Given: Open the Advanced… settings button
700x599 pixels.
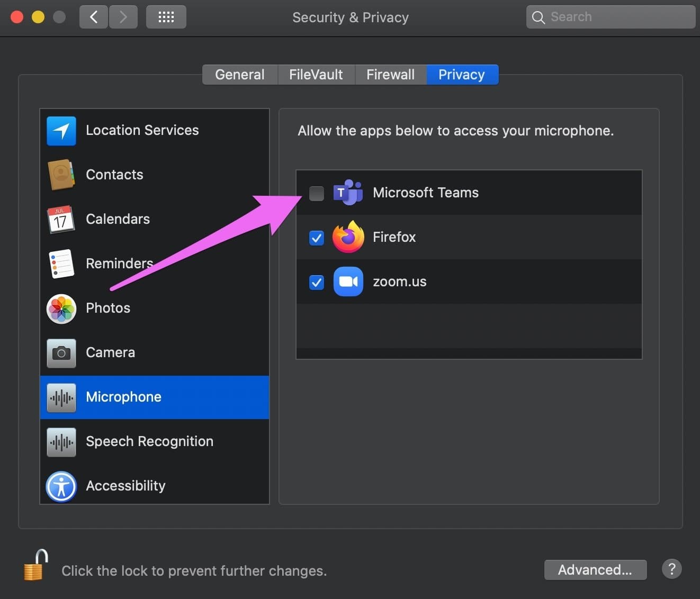Looking at the screenshot, I should [595, 570].
